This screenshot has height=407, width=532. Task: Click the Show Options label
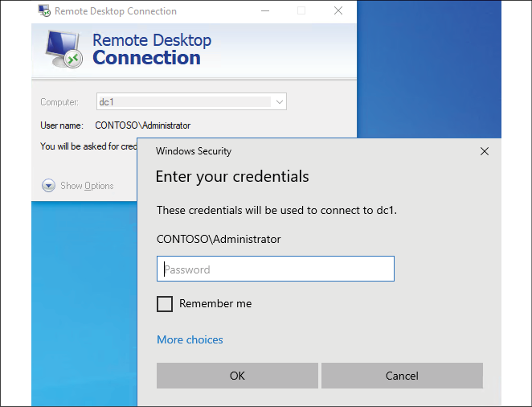[x=87, y=186]
